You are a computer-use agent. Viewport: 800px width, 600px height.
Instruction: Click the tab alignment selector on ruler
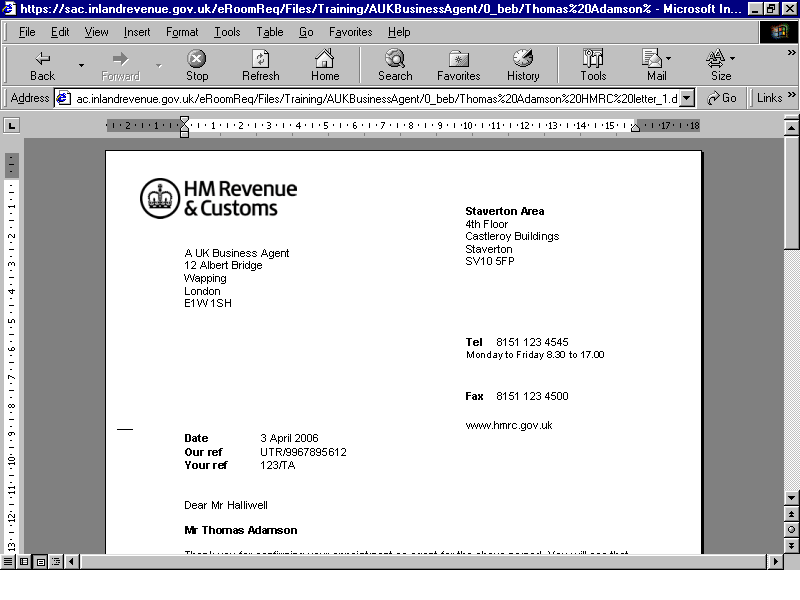11,125
